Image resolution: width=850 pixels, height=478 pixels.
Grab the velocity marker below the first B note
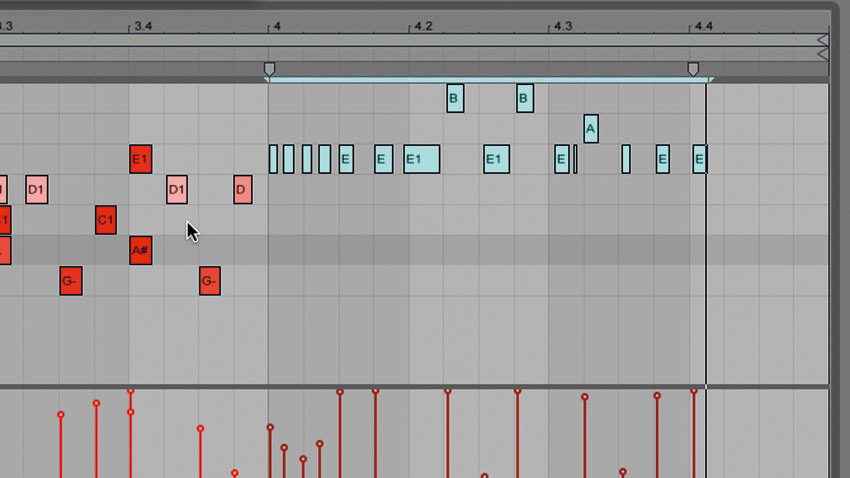pos(447,390)
